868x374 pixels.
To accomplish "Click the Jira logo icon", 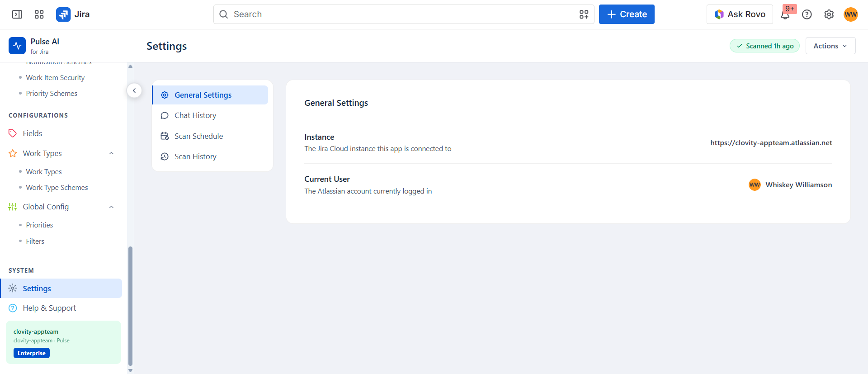I will 63,14.
